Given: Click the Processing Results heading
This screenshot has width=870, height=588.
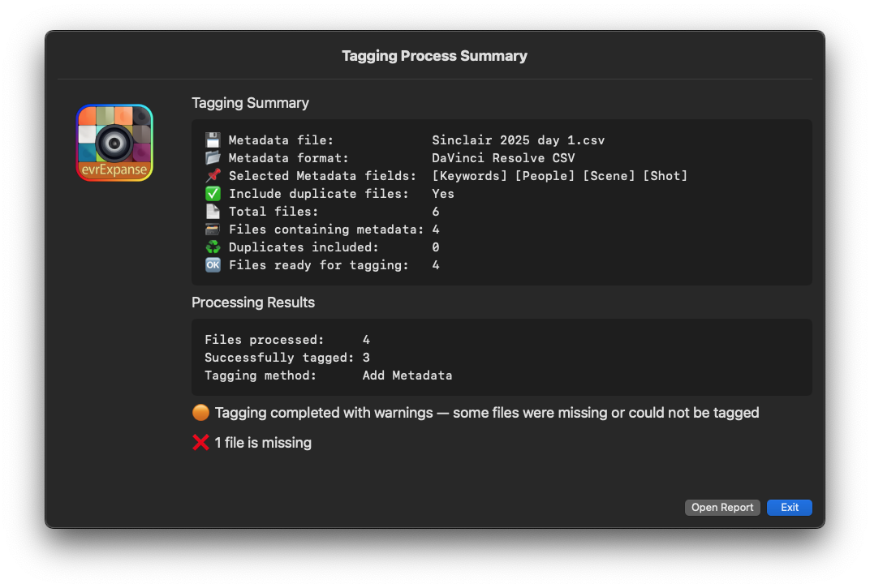Looking at the screenshot, I should tap(253, 303).
